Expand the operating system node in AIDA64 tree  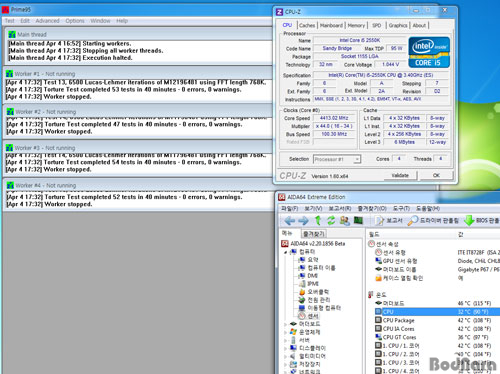click(x=286, y=332)
